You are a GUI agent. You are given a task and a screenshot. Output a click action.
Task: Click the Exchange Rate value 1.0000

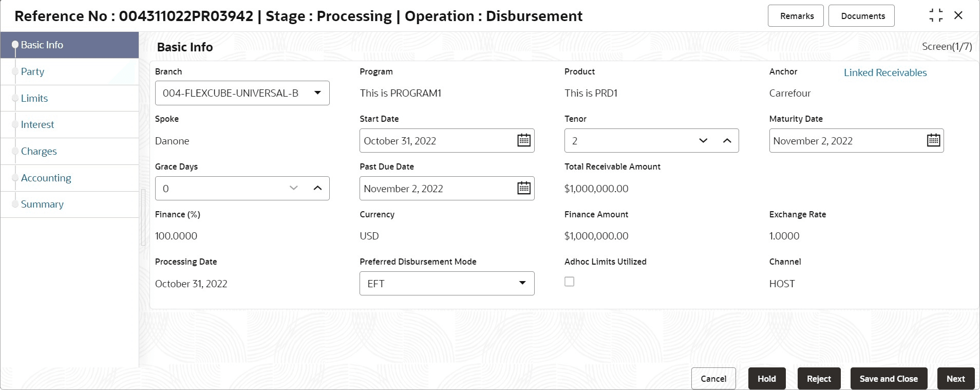(x=784, y=236)
